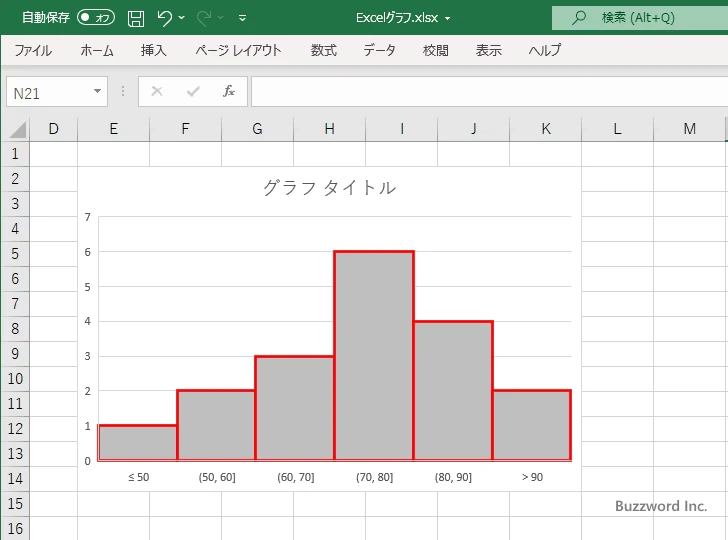Open Customize Quick Access Toolbar menu
The width and height of the screenshot is (728, 540).
[x=242, y=18]
